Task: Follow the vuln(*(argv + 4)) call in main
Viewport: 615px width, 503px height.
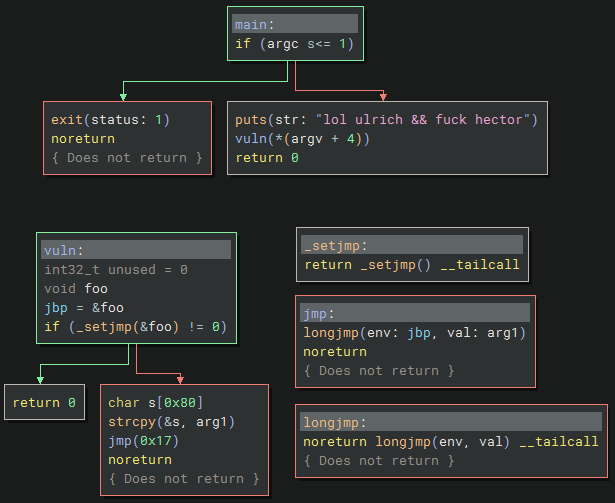Action: click(302, 139)
